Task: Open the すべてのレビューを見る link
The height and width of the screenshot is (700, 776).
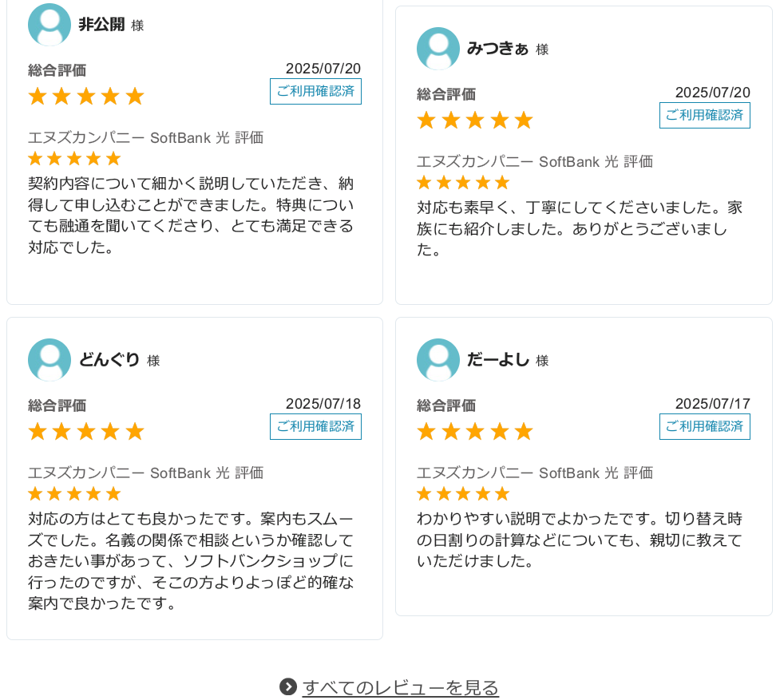Action: [400, 687]
